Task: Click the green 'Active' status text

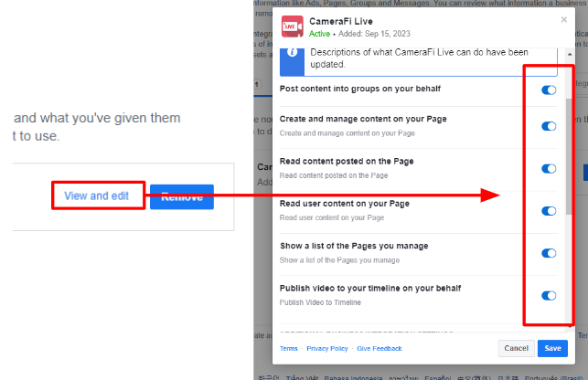Action: (319, 34)
